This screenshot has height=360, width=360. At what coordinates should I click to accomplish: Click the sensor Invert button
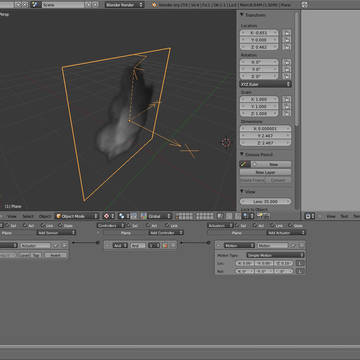pos(56,255)
